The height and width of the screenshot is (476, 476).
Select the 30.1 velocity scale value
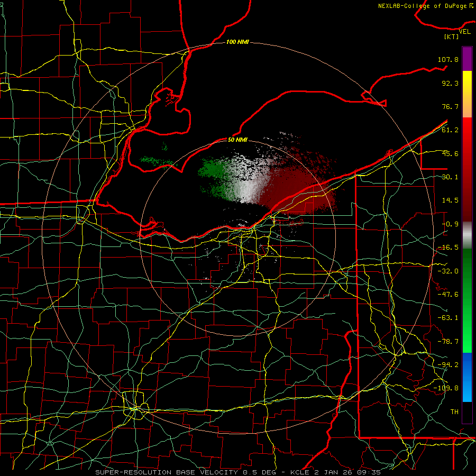(450, 177)
